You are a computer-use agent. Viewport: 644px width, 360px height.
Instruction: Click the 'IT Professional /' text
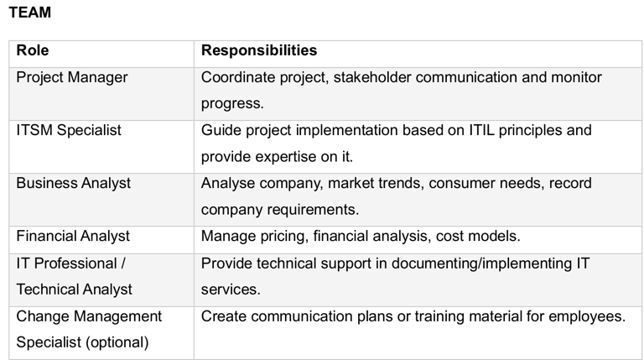71,263
